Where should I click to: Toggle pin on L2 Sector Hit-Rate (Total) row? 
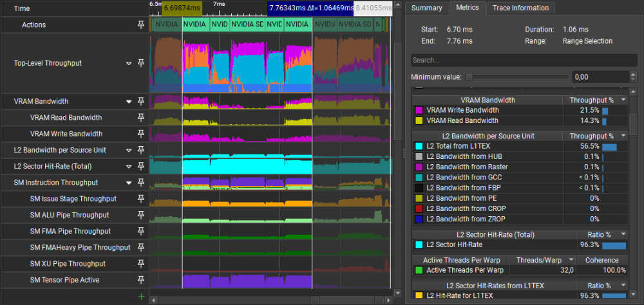point(140,166)
